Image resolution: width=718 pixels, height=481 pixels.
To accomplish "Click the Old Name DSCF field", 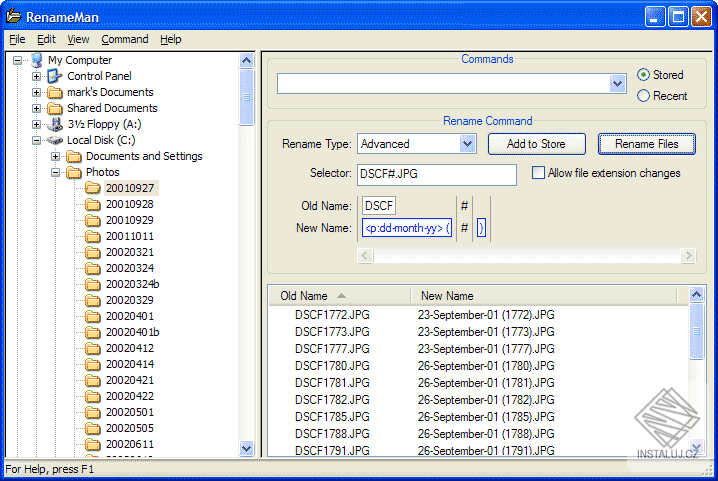I will coord(379,206).
